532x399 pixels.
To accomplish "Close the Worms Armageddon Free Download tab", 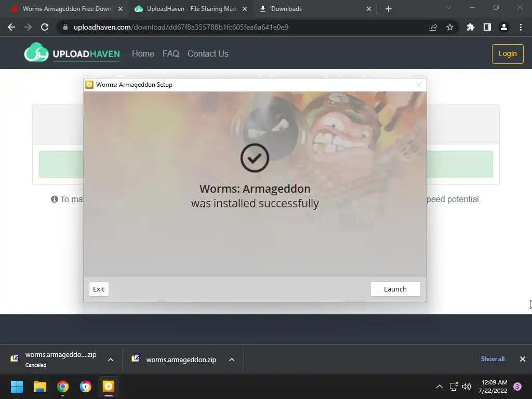I will [121, 9].
